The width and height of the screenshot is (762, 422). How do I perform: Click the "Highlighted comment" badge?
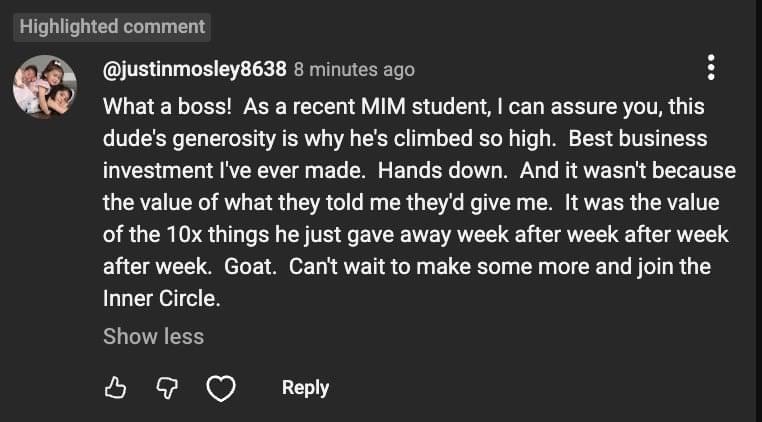click(x=112, y=26)
